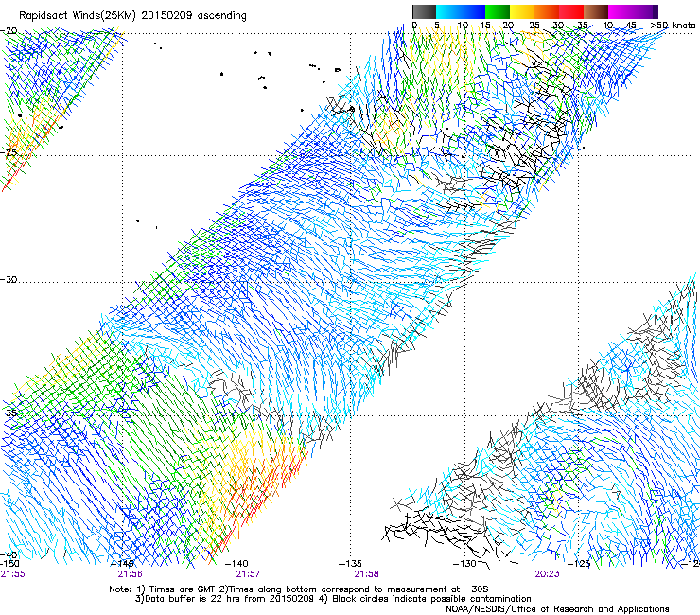Viewport: 700px width, 615px height.
Task: Click the orange 25–30 knots legend swatch
Action: tap(547, 11)
